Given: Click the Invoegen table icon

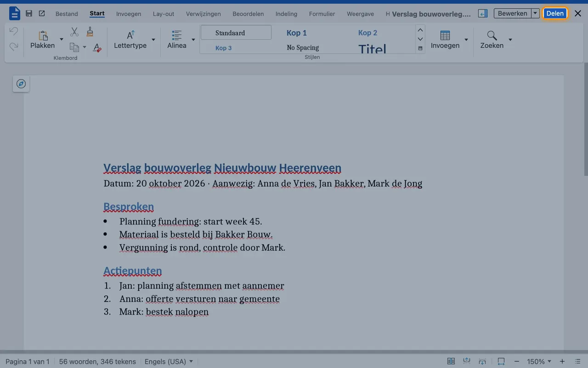Looking at the screenshot, I should click(x=445, y=35).
